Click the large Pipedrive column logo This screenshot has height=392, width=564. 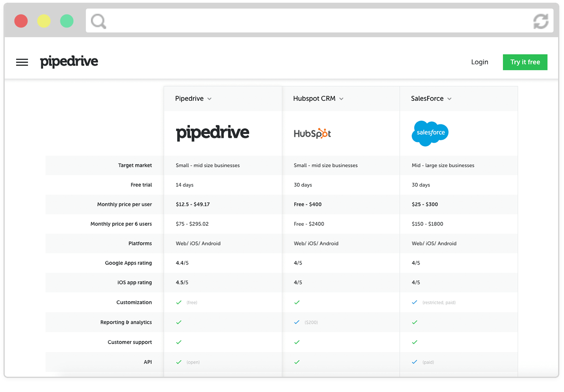[212, 133]
